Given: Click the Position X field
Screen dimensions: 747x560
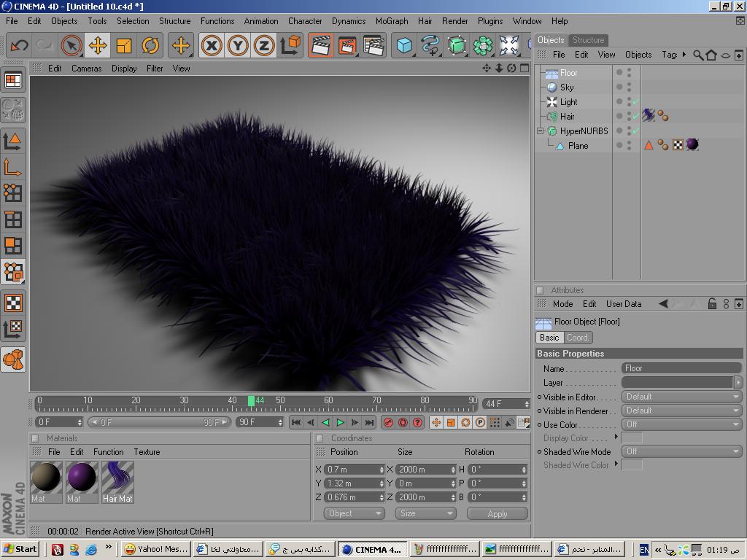Looking at the screenshot, I should (355, 470).
